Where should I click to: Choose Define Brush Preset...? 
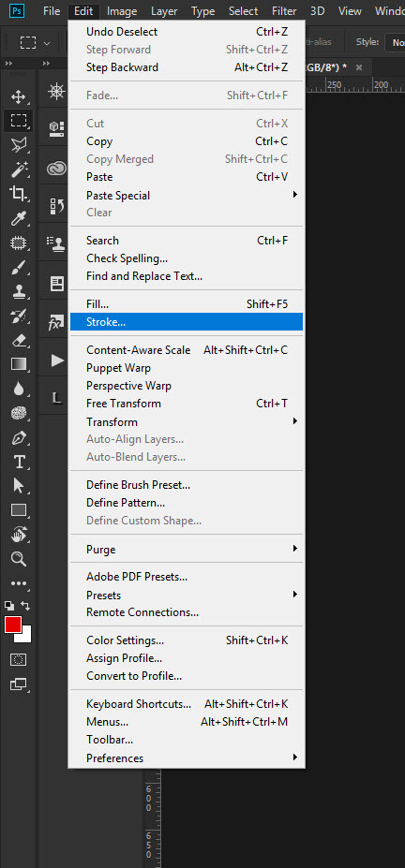click(x=187, y=485)
